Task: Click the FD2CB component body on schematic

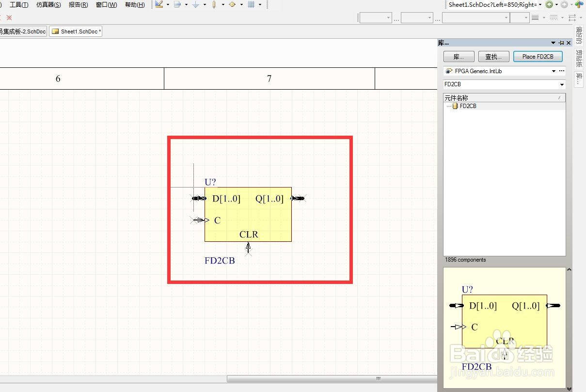Action: coord(248,214)
